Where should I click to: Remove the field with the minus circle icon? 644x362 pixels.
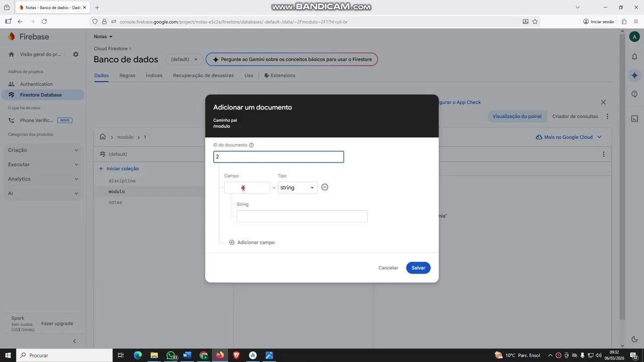[325, 187]
